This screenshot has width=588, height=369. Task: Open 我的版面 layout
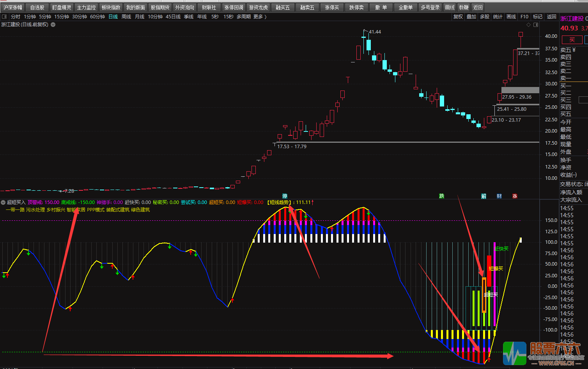(x=136, y=7)
